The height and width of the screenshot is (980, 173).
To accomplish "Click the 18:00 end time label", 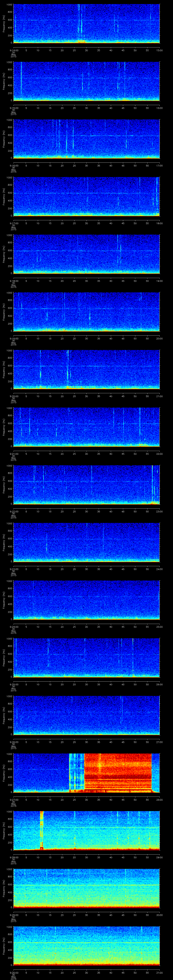I will (160, 223).
